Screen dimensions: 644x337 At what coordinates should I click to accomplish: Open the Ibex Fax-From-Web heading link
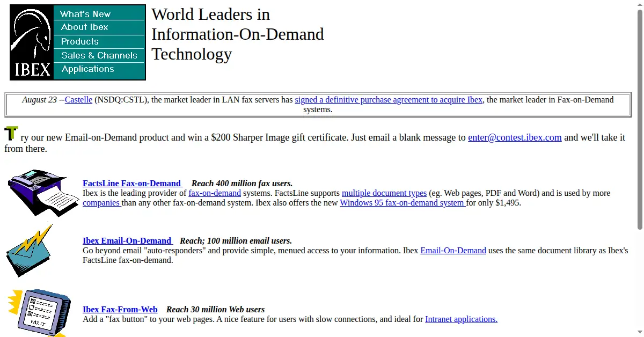click(120, 310)
